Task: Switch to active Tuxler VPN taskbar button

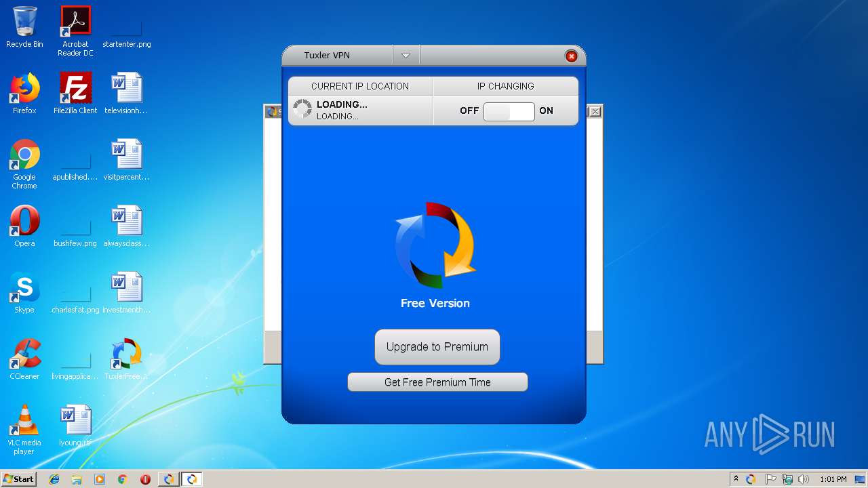Action: pyautogui.click(x=192, y=479)
